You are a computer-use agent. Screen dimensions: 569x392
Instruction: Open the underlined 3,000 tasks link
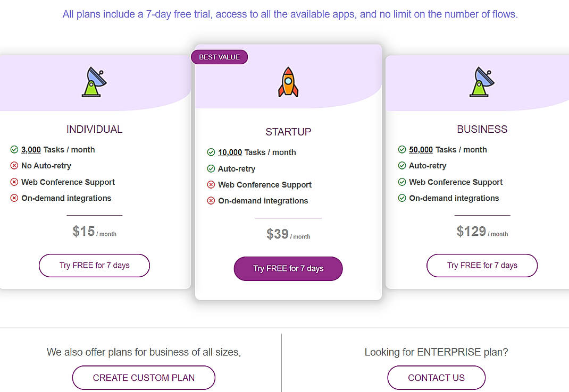tap(31, 149)
